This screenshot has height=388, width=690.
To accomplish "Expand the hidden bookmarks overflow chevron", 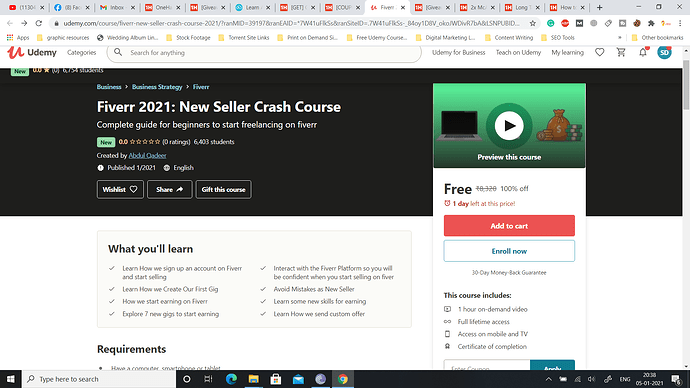I will click(620, 38).
